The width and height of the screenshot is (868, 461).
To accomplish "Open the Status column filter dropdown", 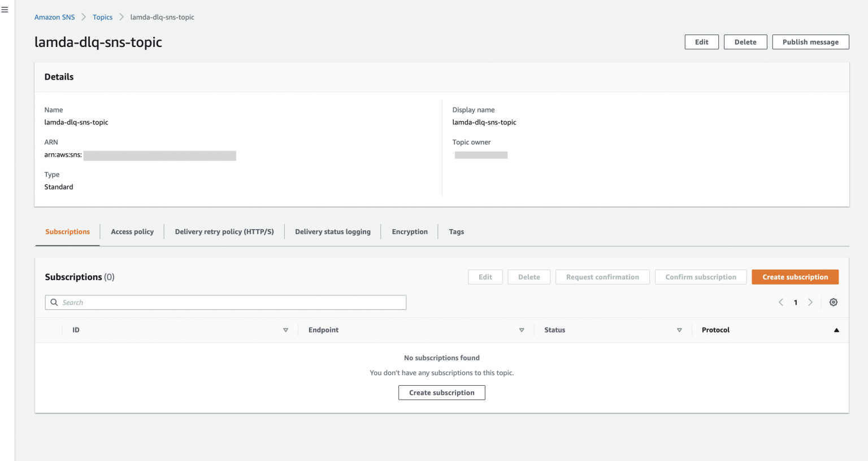I will (x=679, y=330).
